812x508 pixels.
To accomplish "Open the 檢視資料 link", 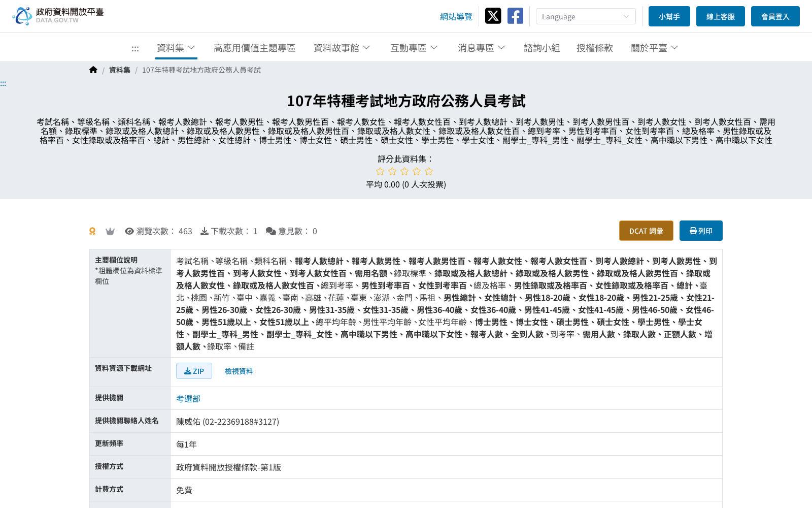I will click(239, 371).
